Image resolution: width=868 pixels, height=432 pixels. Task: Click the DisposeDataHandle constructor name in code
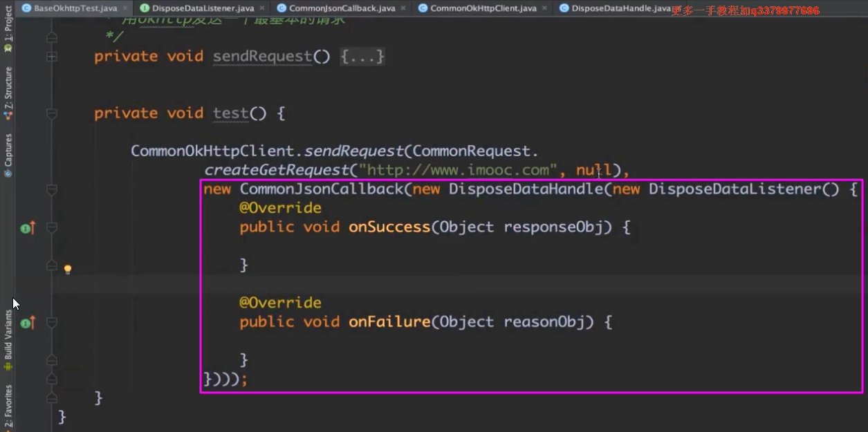526,189
